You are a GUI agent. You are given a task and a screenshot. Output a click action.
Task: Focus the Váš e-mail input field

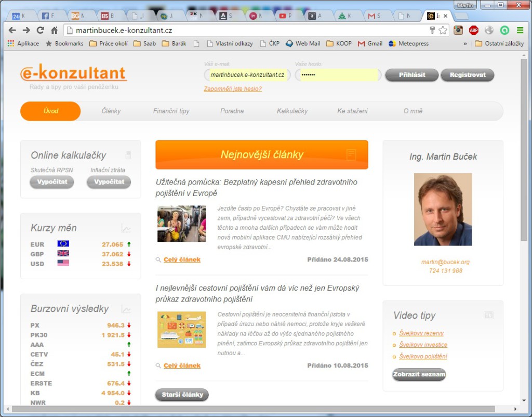click(x=247, y=75)
